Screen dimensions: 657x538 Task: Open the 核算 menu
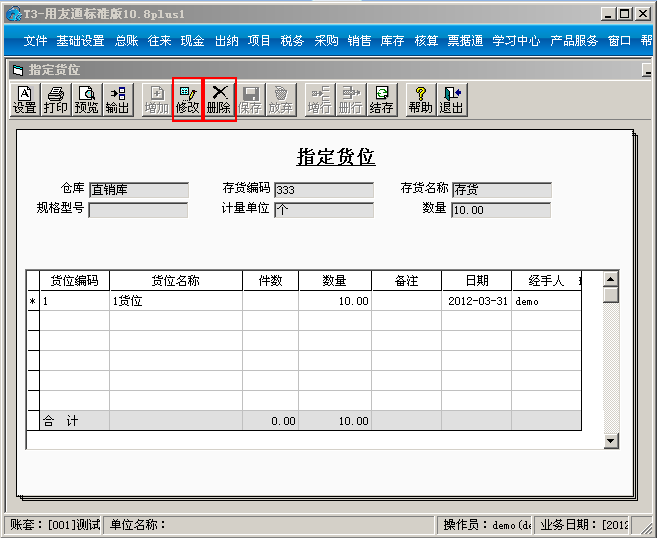426,41
